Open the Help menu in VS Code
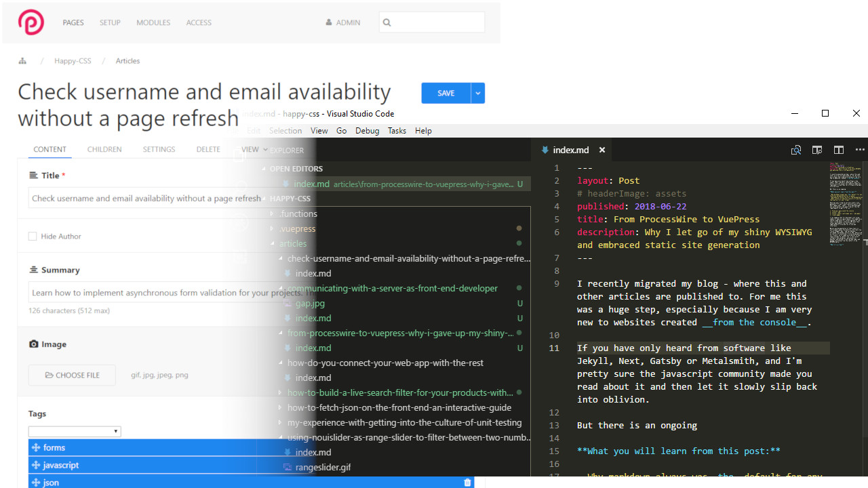 423,131
